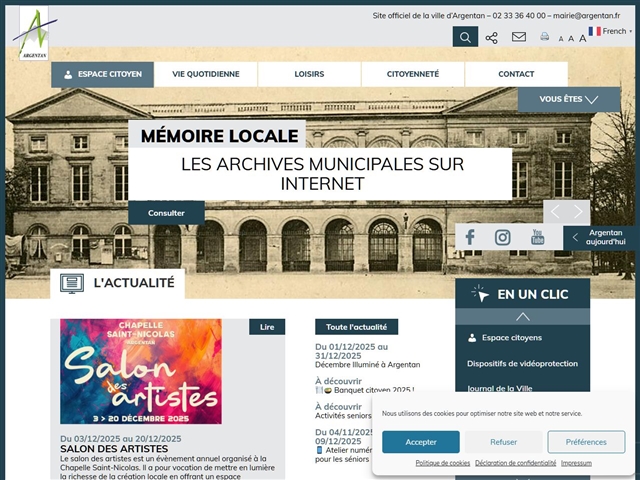Screen dimensions: 640x480
Task: Collapse the En un clic panel
Action: (522, 316)
